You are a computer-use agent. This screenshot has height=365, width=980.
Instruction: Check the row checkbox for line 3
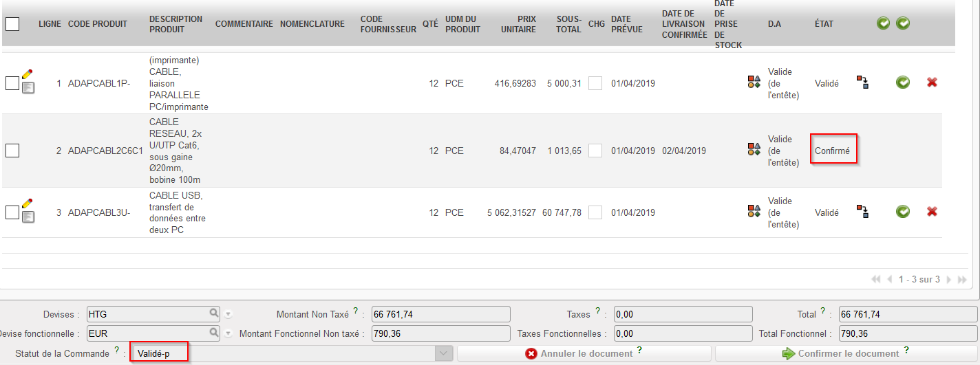(x=12, y=212)
